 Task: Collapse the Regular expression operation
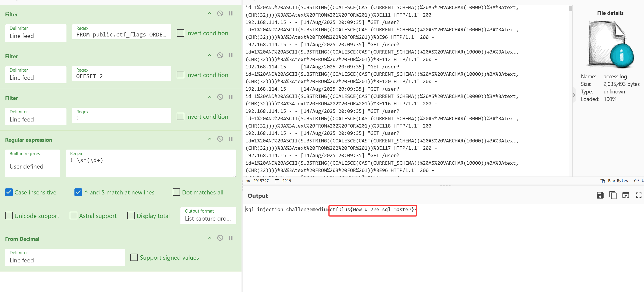tap(210, 139)
